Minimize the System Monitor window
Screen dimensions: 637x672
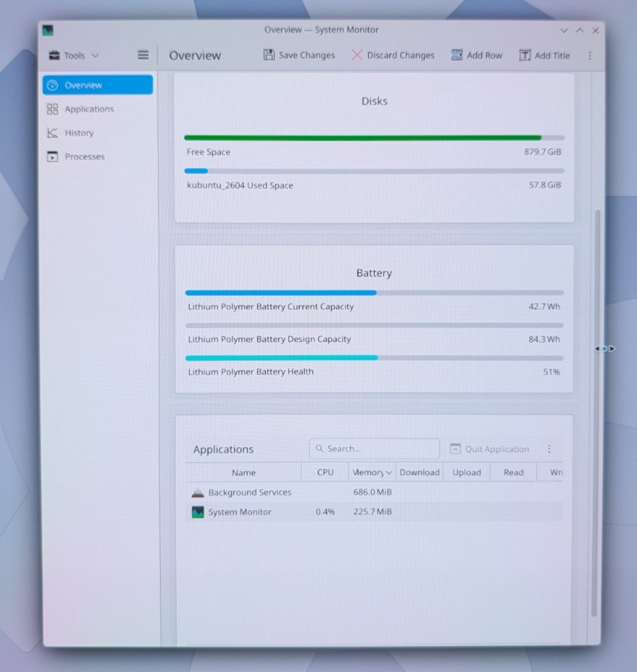click(x=564, y=30)
